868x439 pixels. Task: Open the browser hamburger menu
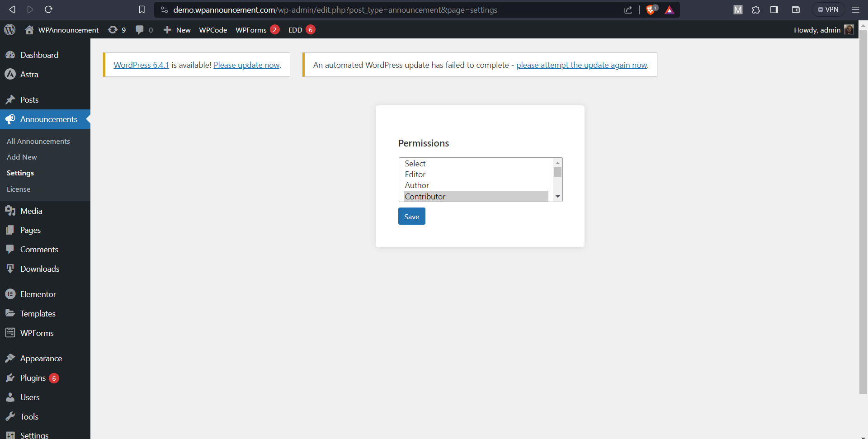[855, 9]
